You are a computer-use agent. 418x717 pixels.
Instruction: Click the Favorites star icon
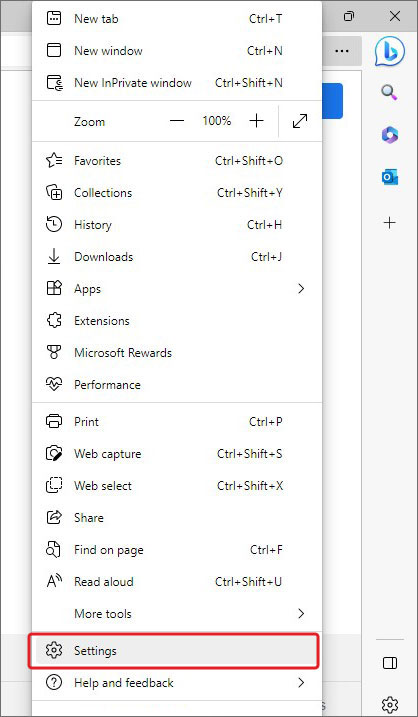point(54,161)
